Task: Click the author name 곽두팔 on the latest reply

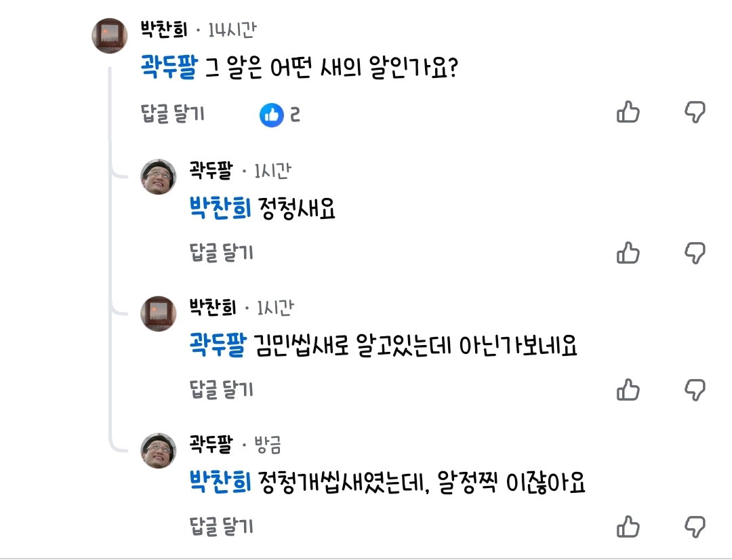Action: [x=211, y=443]
